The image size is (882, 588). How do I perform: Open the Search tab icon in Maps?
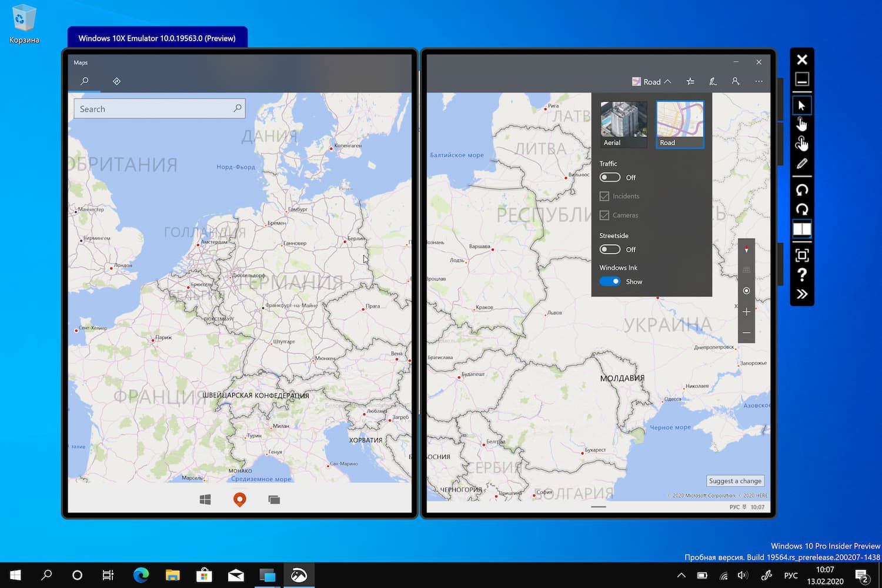tap(85, 81)
